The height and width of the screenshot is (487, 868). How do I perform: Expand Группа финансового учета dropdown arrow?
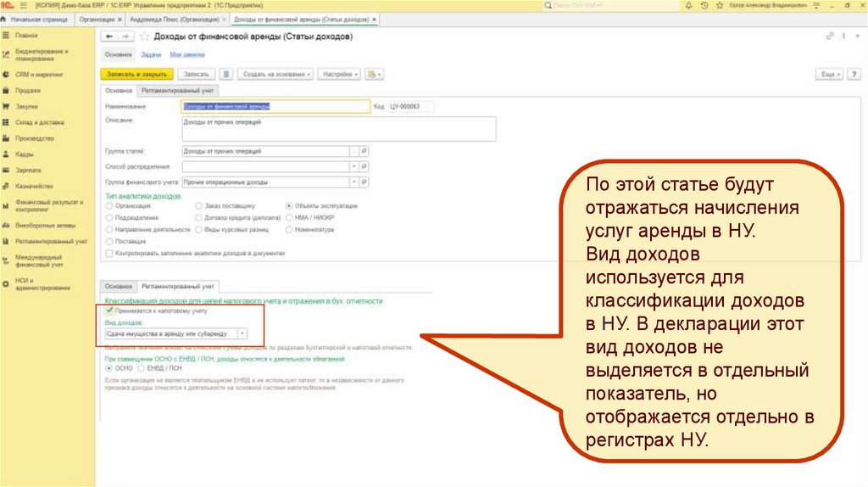(x=353, y=182)
